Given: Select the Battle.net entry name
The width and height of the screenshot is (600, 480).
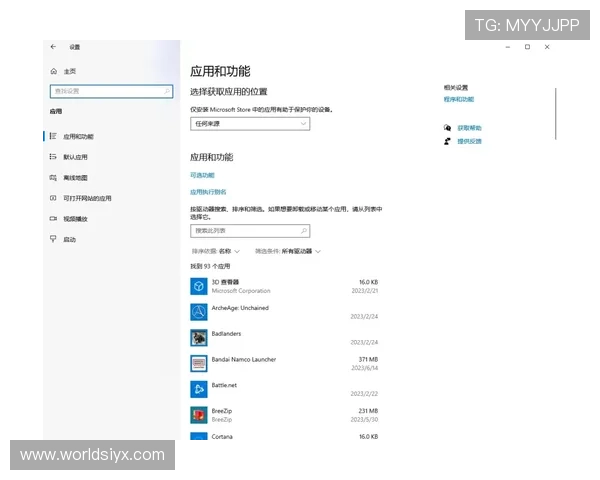Looking at the screenshot, I should [224, 385].
